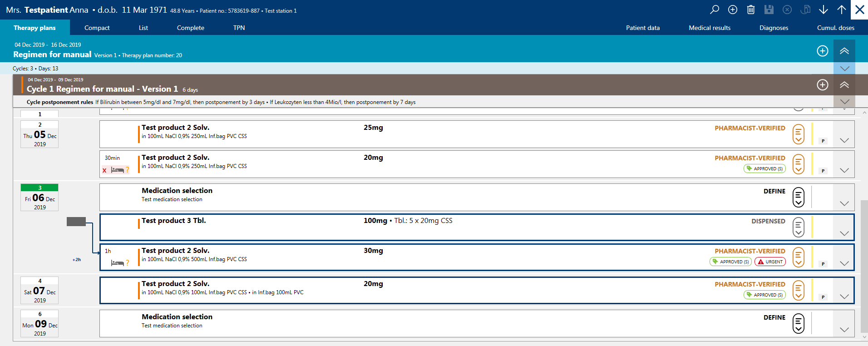868x346 pixels.
Task: Open the Cumul. doses tab
Action: tap(835, 28)
